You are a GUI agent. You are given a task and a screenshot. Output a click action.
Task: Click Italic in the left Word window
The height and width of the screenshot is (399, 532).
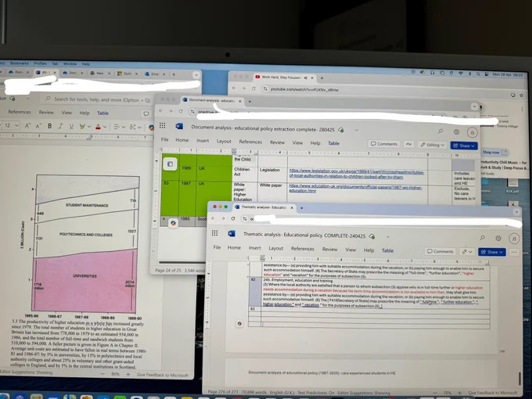pyautogui.click(x=60, y=126)
